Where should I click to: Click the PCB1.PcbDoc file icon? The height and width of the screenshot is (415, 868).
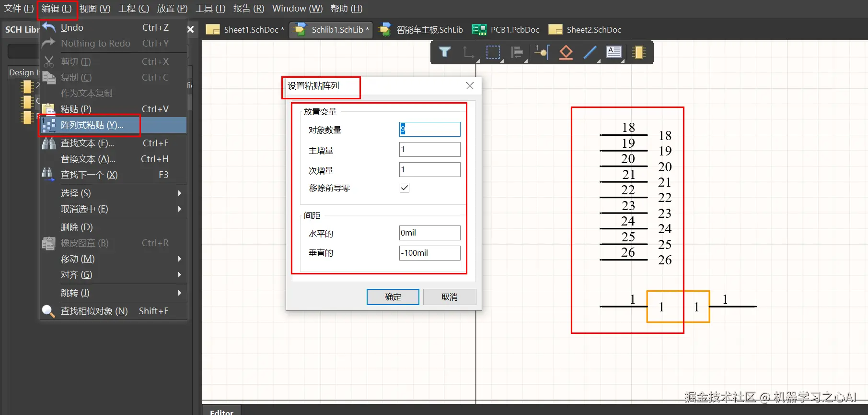tap(479, 30)
